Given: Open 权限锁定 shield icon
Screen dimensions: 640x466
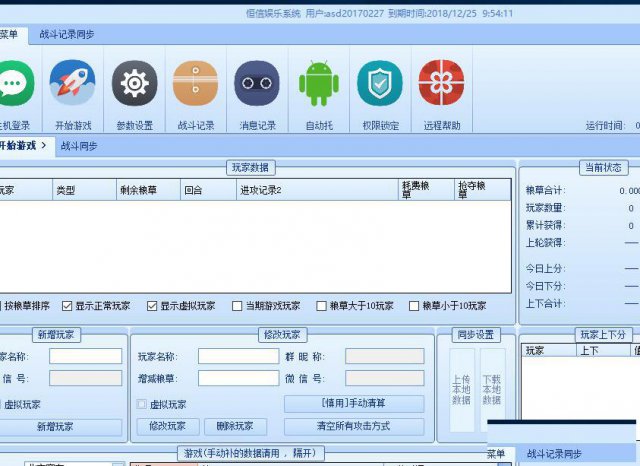Looking at the screenshot, I should click(x=380, y=83).
